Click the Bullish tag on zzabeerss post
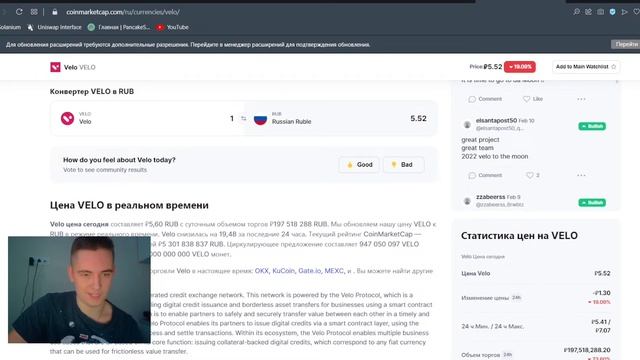Viewport: 640px width, 360px height. (592, 202)
